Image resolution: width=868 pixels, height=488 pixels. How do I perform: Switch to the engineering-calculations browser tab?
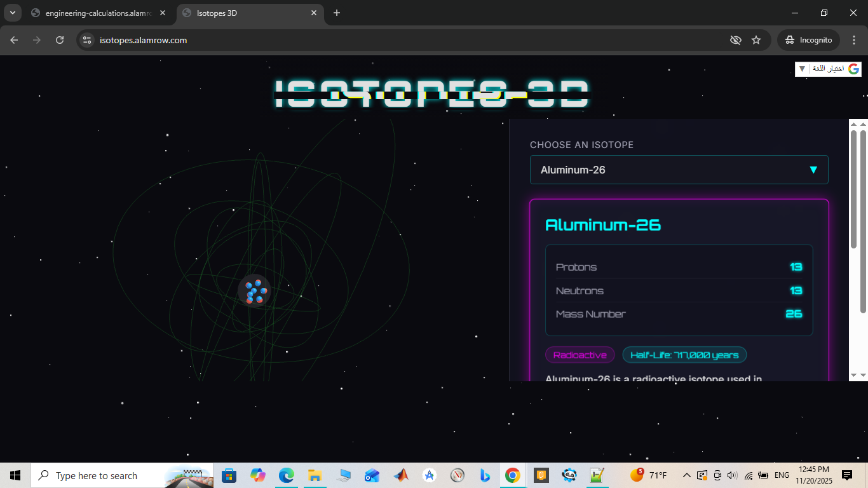click(x=95, y=13)
